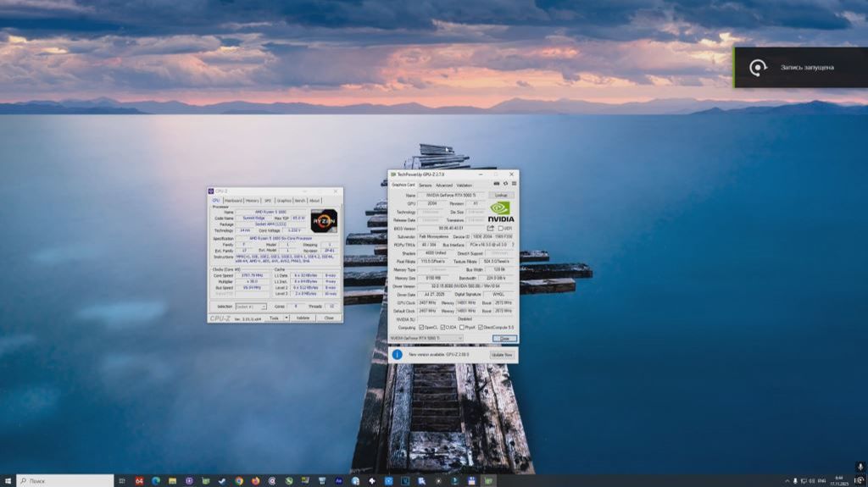The height and width of the screenshot is (487, 868).
Task: Open Google Chrome from the taskbar
Action: tap(239, 481)
